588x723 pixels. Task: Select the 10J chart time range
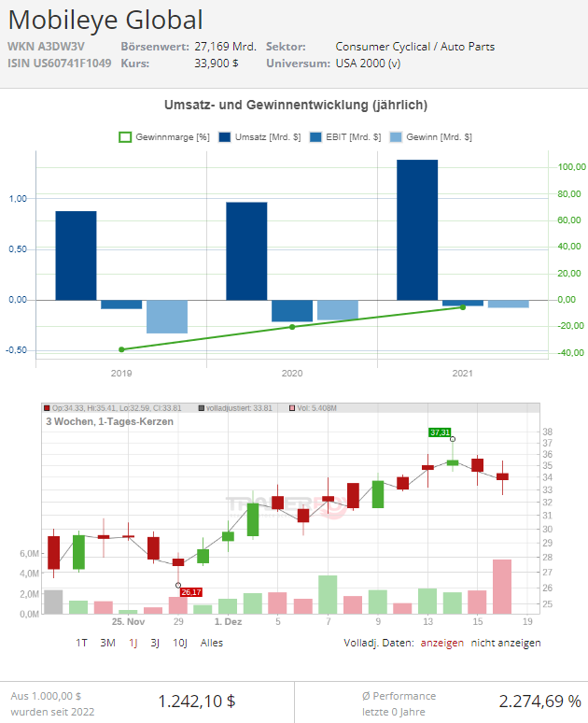[180, 643]
